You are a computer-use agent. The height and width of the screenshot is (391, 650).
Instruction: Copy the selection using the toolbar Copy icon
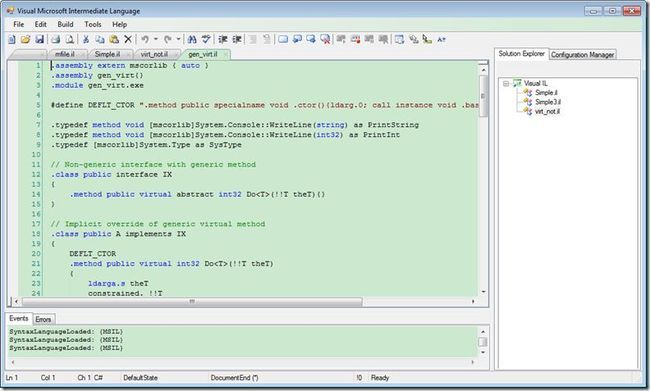click(100, 39)
